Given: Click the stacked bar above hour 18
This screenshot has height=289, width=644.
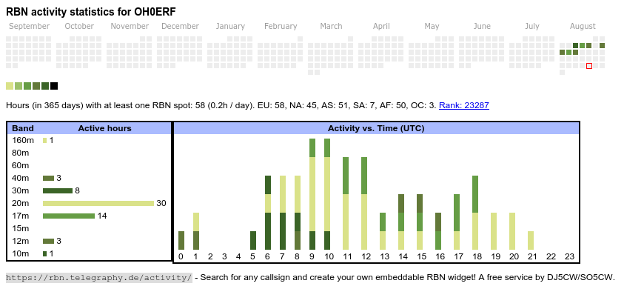Looking at the screenshot, I should [x=475, y=213].
